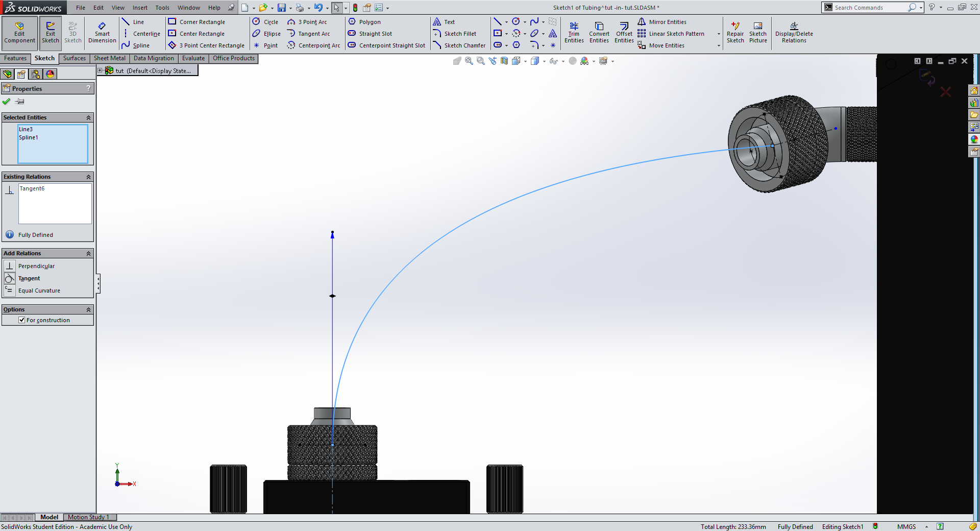This screenshot has width=980, height=531.
Task: Collapse the Add Relations section
Action: click(88, 253)
